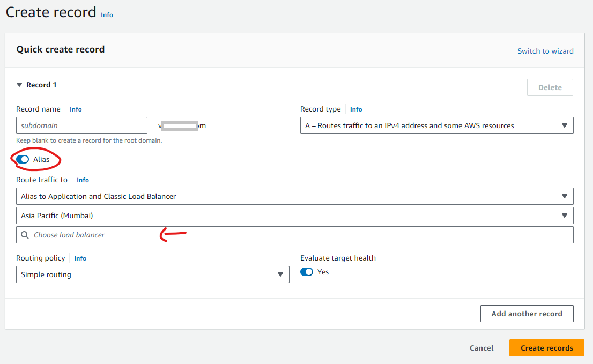Viewport: 593px width, 364px height.
Task: Expand the Simple routing policy dropdown
Action: coord(152,274)
